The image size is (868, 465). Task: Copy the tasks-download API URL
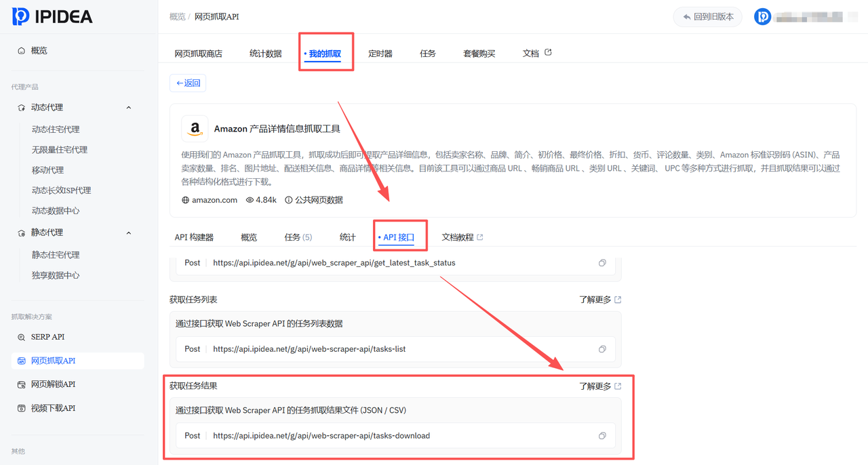[602, 436]
